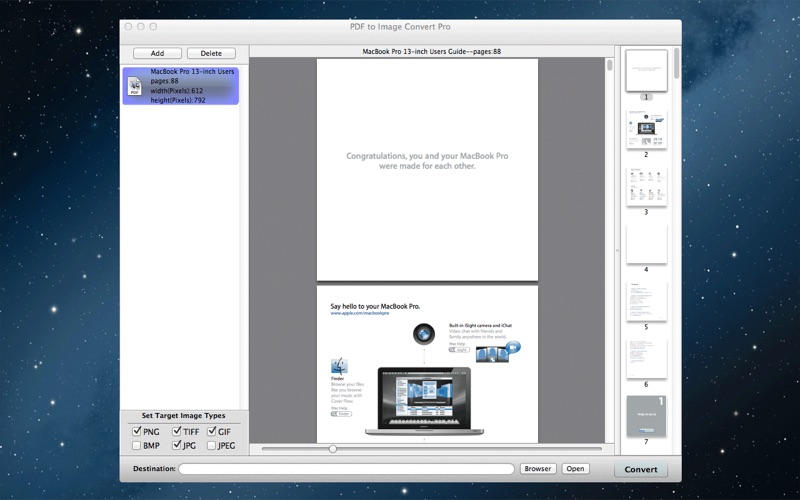The height and width of the screenshot is (500, 800).
Task: Toggle the PNG checkbox
Action: [137, 431]
